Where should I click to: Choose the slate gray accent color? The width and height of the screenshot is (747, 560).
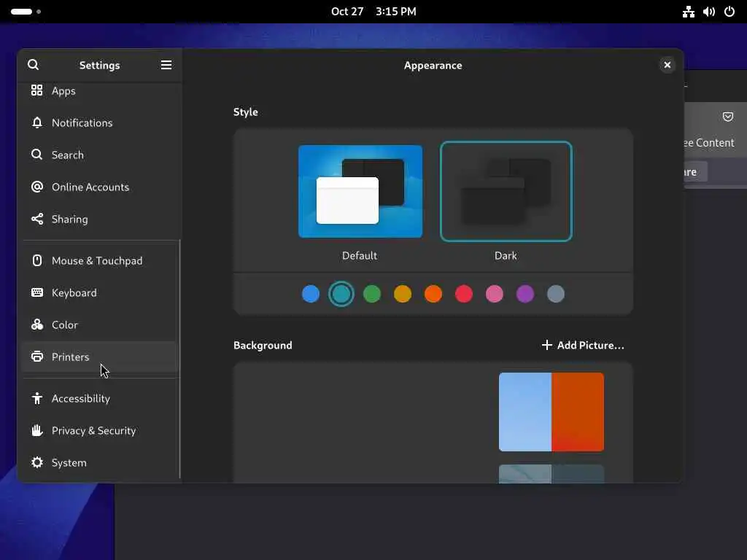pyautogui.click(x=556, y=294)
